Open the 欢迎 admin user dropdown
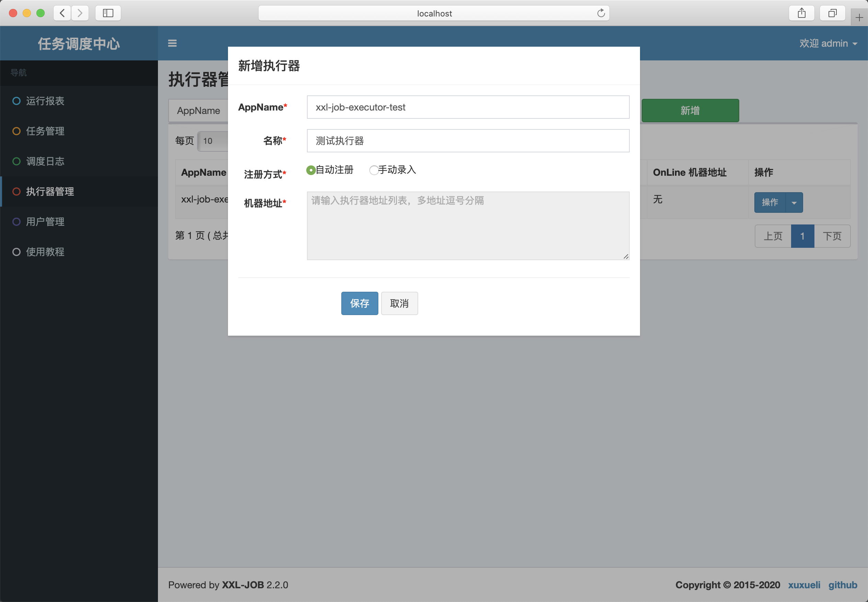 pos(828,43)
